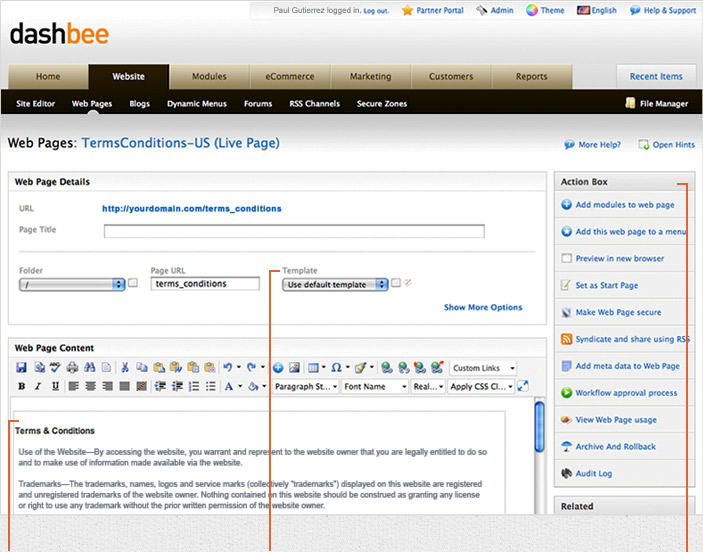Click Add modules to web page

coord(625,204)
